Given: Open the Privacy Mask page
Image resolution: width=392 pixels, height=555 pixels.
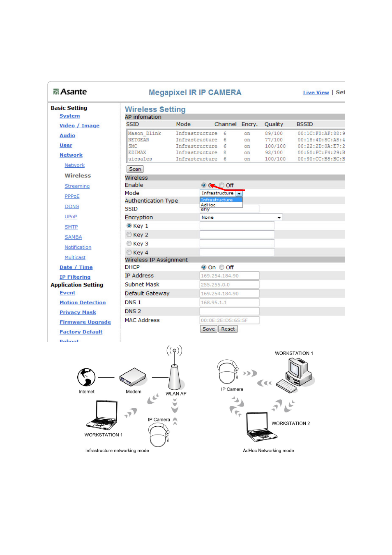Looking at the screenshot, I should (x=78, y=312).
